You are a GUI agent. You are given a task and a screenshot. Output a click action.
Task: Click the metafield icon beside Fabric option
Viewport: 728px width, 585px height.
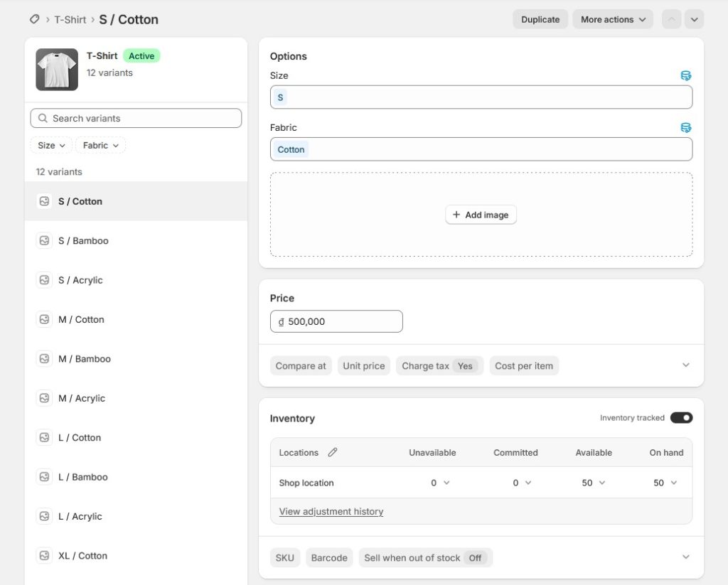point(685,128)
